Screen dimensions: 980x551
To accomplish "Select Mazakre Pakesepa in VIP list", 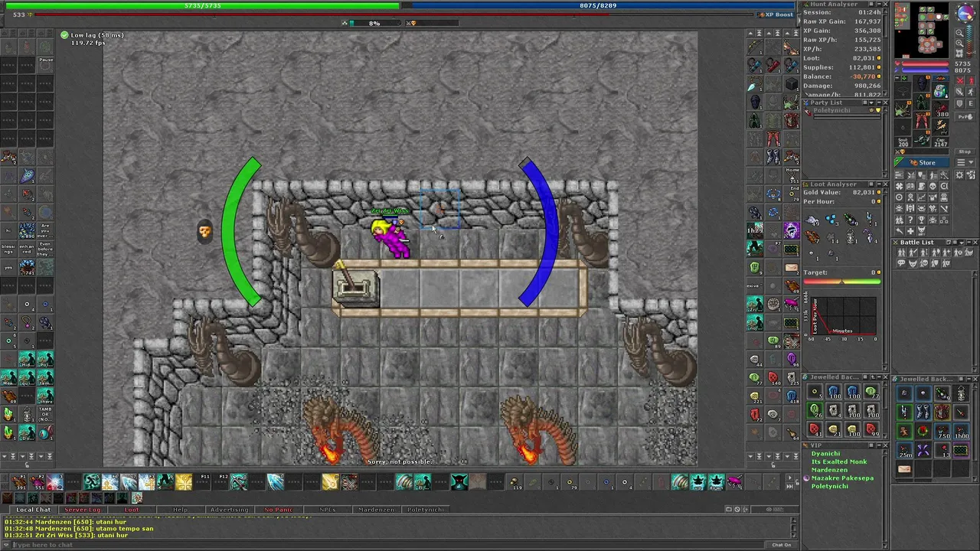I will click(842, 478).
